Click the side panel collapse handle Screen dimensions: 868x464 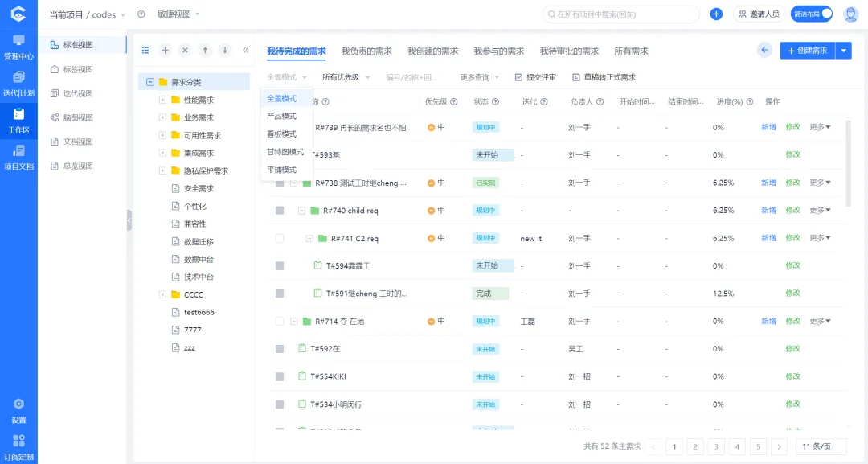tap(129, 220)
